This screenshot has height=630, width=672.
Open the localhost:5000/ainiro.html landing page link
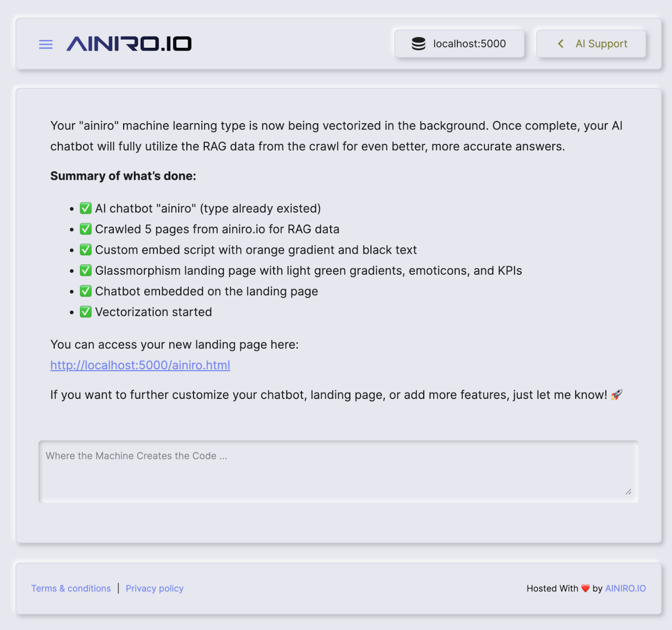click(x=140, y=365)
